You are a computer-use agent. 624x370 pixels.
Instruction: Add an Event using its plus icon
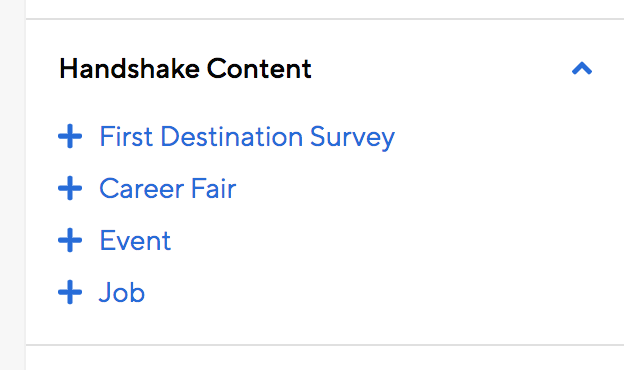click(x=70, y=240)
